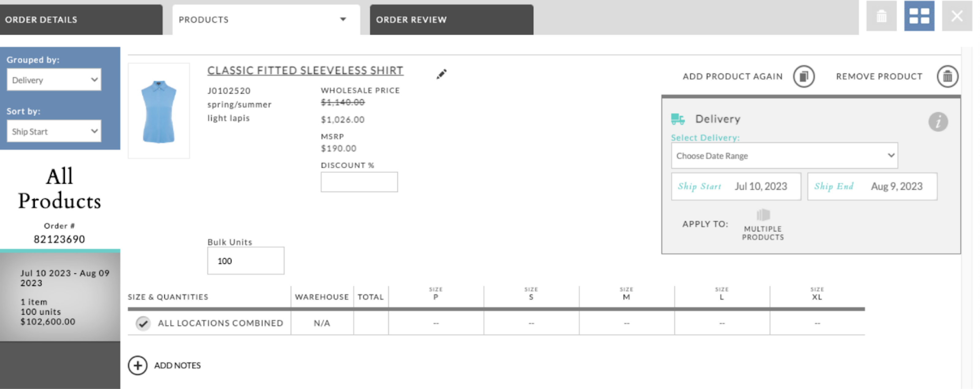Click the trash icon in top toolbar
980x389 pixels.
tap(881, 16)
